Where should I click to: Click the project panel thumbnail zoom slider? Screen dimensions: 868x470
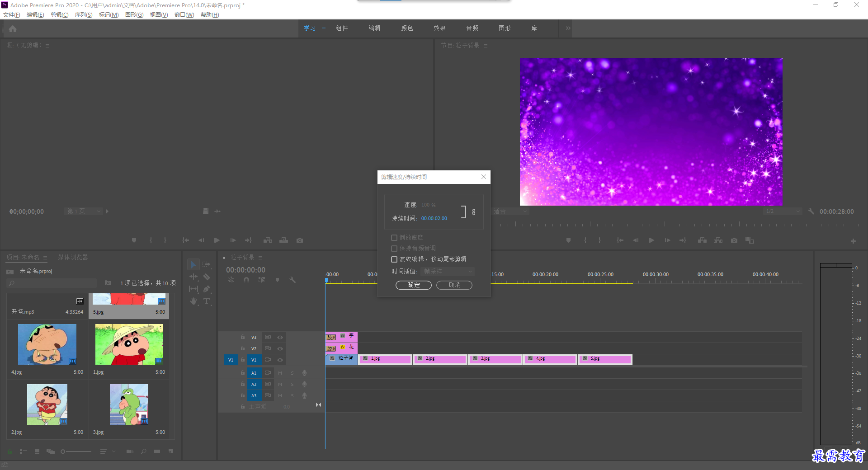[76, 451]
